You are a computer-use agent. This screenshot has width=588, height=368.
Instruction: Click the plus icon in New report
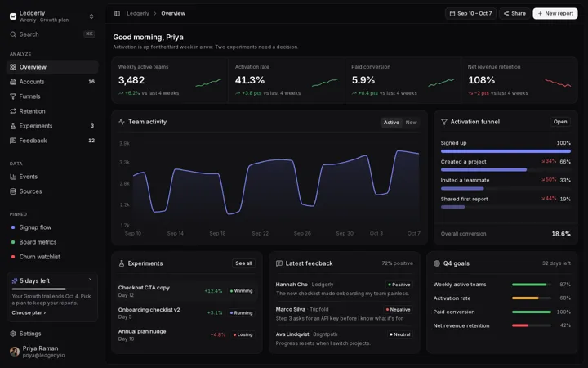pyautogui.click(x=540, y=14)
